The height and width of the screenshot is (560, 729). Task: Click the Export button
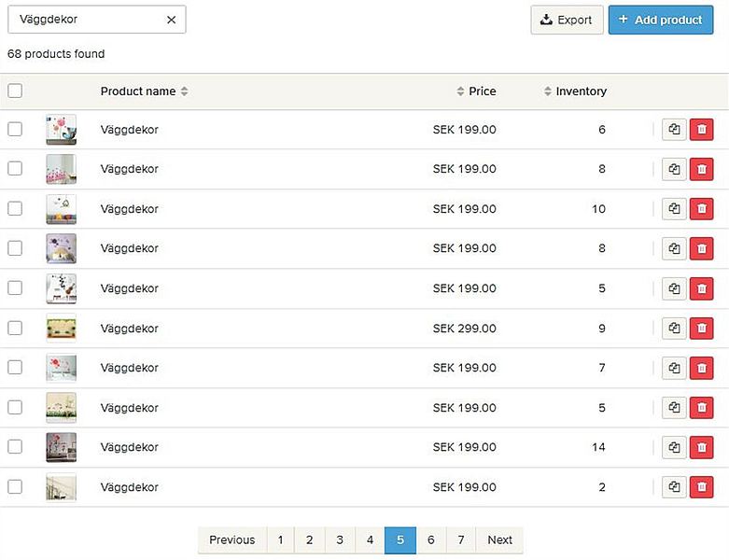(567, 20)
